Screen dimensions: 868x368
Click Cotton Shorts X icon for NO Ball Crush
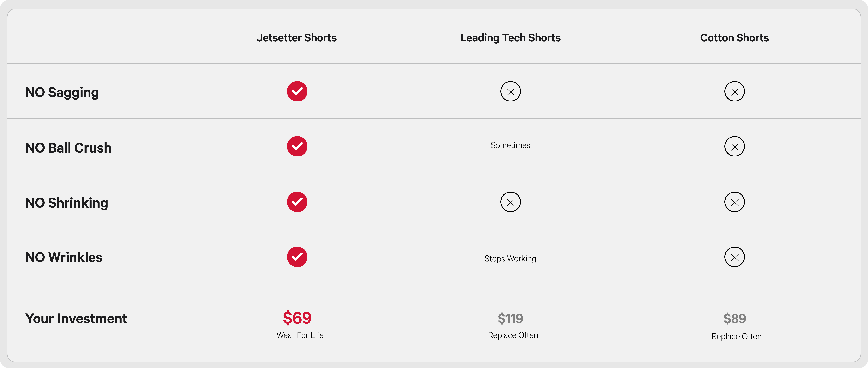(734, 146)
